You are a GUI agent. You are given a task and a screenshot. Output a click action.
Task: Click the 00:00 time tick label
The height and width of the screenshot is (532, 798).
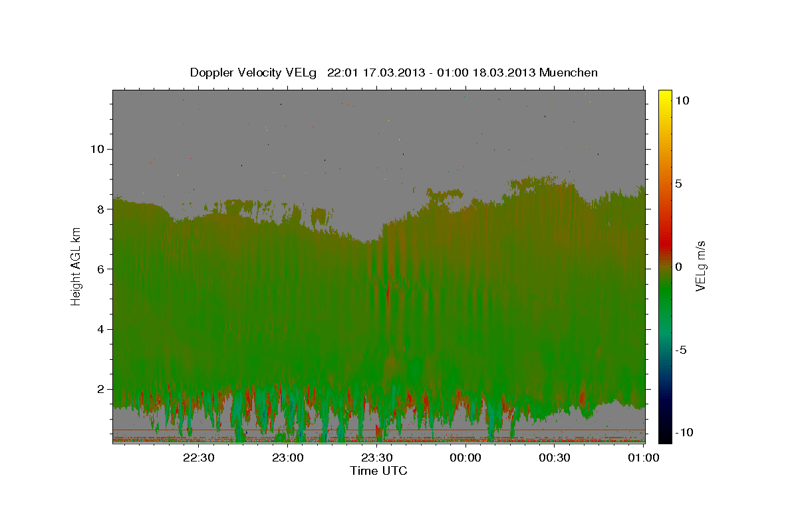pyautogui.click(x=465, y=458)
